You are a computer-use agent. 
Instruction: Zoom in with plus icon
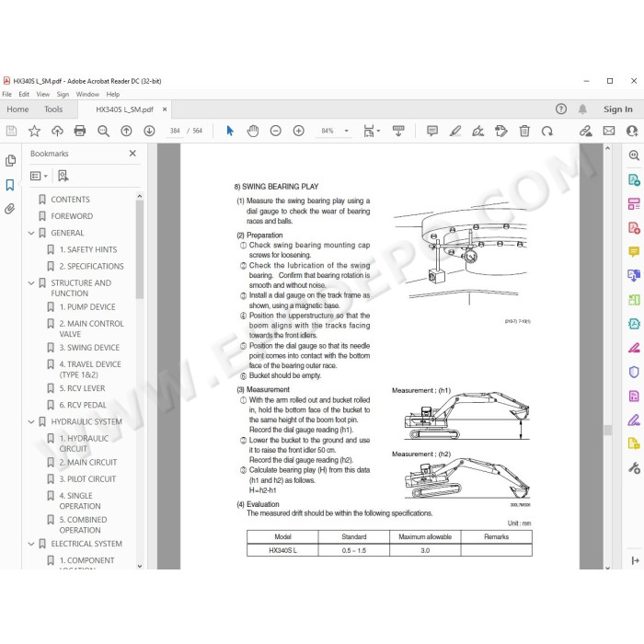pyautogui.click(x=299, y=131)
